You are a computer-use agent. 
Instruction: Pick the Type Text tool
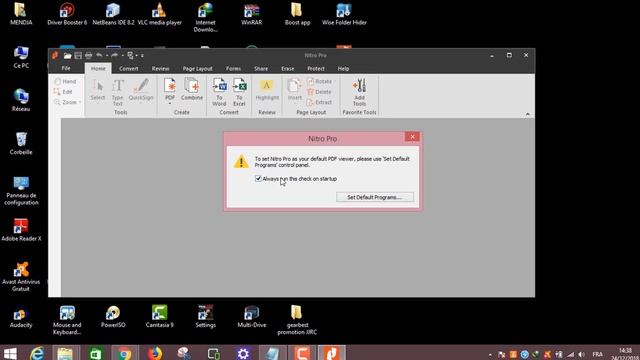[x=118, y=93]
